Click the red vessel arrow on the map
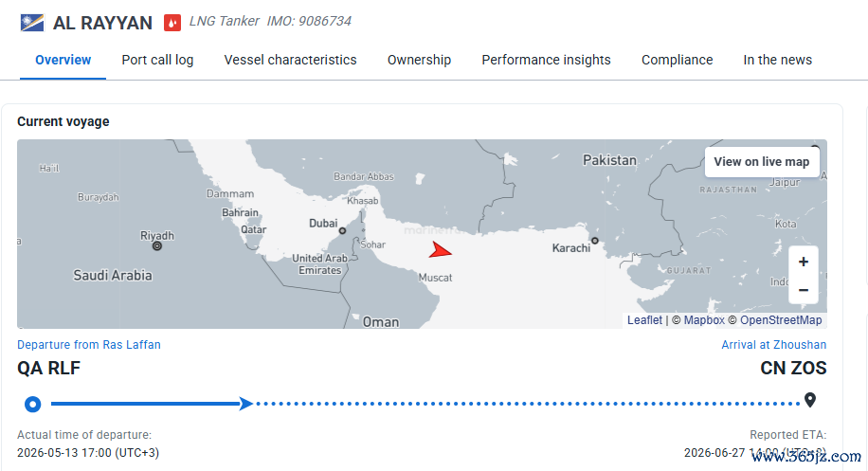 click(x=440, y=251)
